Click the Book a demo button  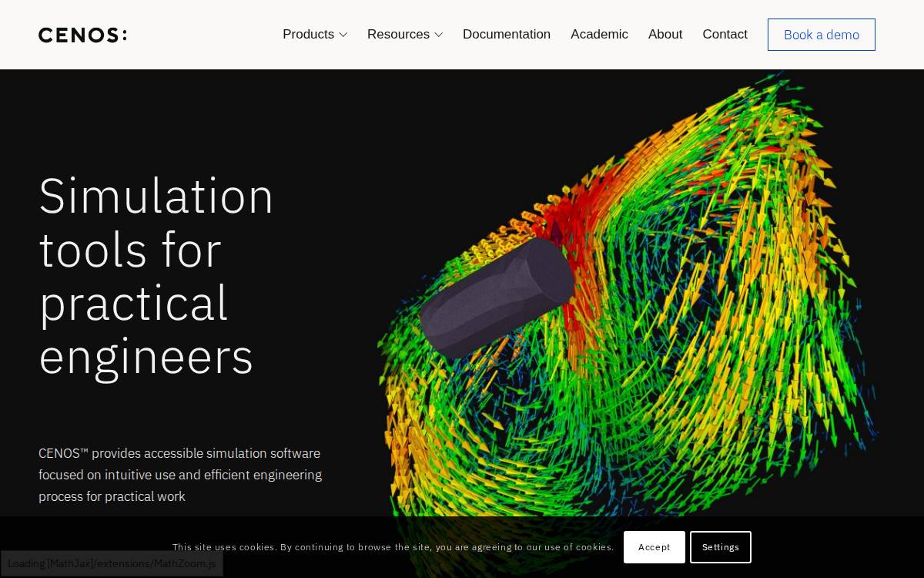point(822,35)
